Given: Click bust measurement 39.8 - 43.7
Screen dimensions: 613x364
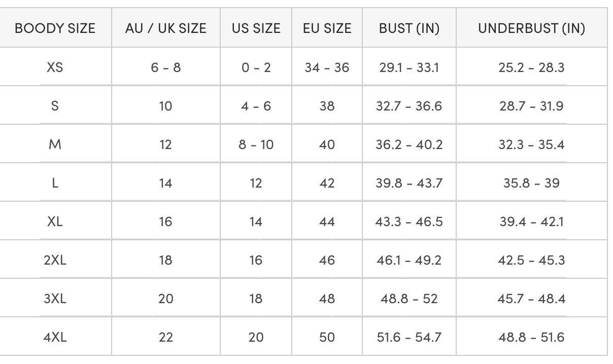Looking at the screenshot, I should click(x=409, y=183).
